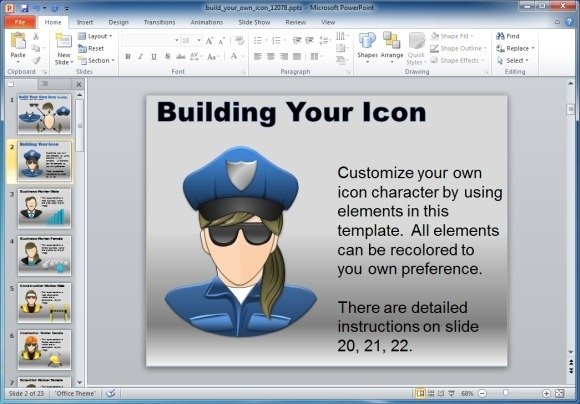
Task: Click the Increase List Level indent icon
Action: point(309,40)
